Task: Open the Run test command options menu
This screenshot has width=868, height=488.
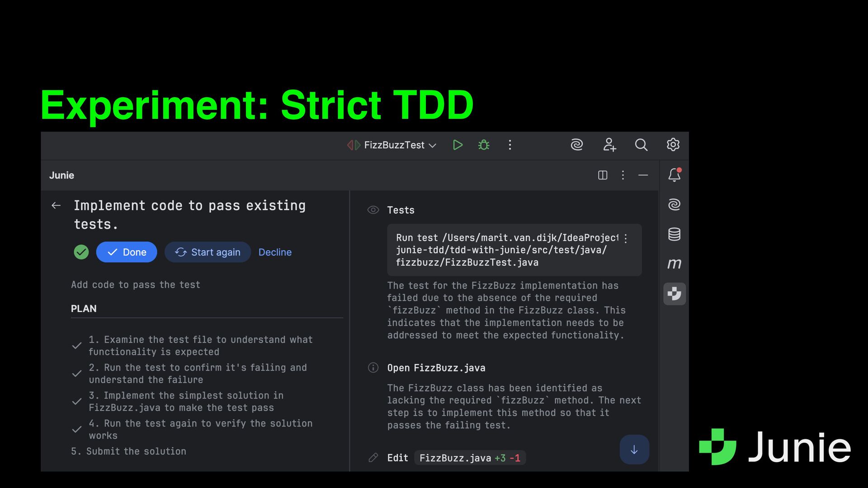Action: [626, 239]
